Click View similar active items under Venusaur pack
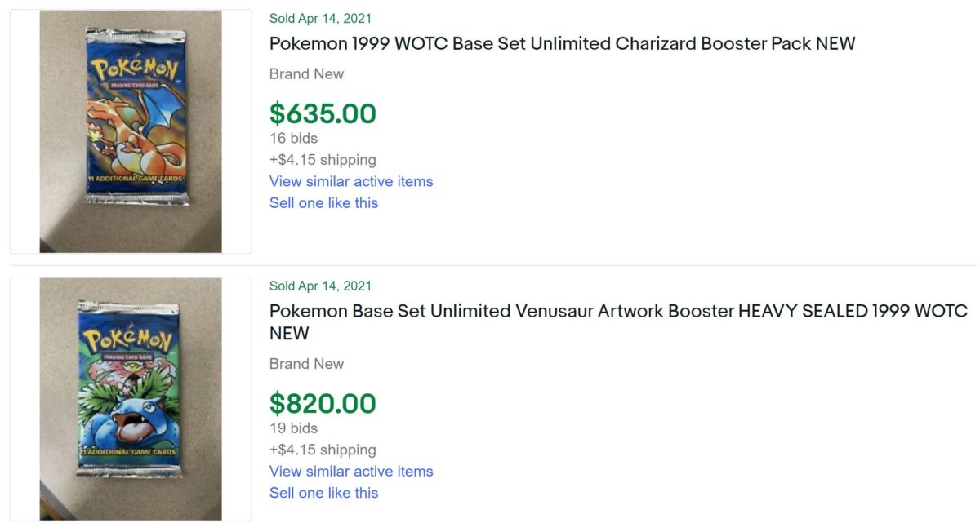This screenshot has height=532, width=980. [350, 471]
